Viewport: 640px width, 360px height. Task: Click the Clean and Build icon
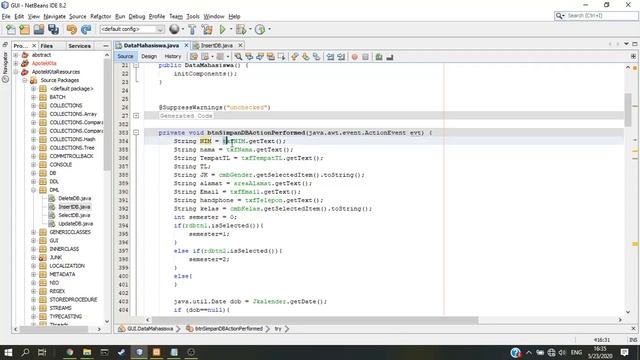tap(207, 29)
